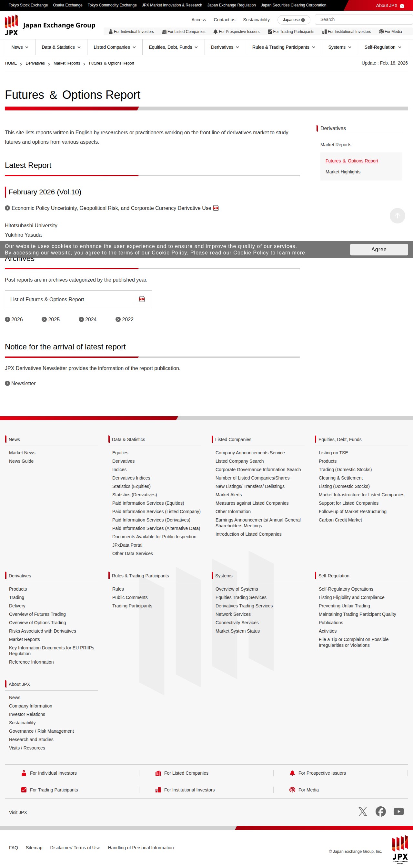This screenshot has width=413, height=868.
Task: Open the Access header link
Action: click(198, 20)
